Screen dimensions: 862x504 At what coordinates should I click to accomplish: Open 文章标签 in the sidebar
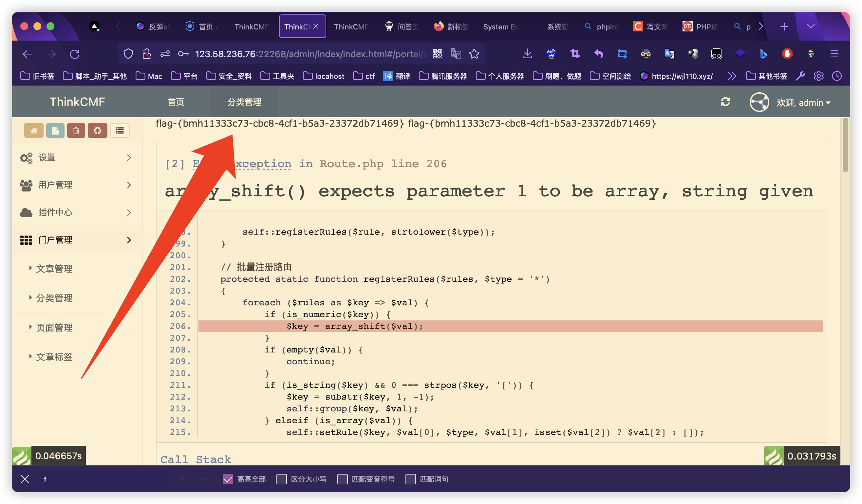pos(54,357)
